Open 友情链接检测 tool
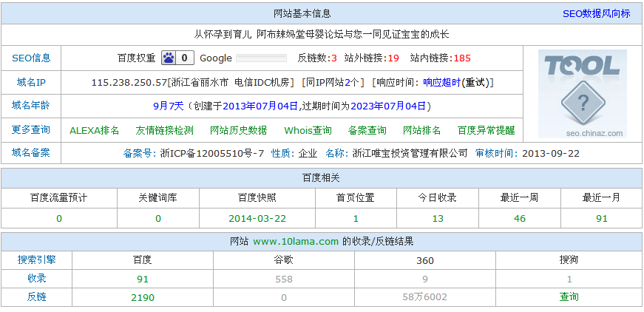Viewport: 644px width, 312px height. tap(164, 130)
